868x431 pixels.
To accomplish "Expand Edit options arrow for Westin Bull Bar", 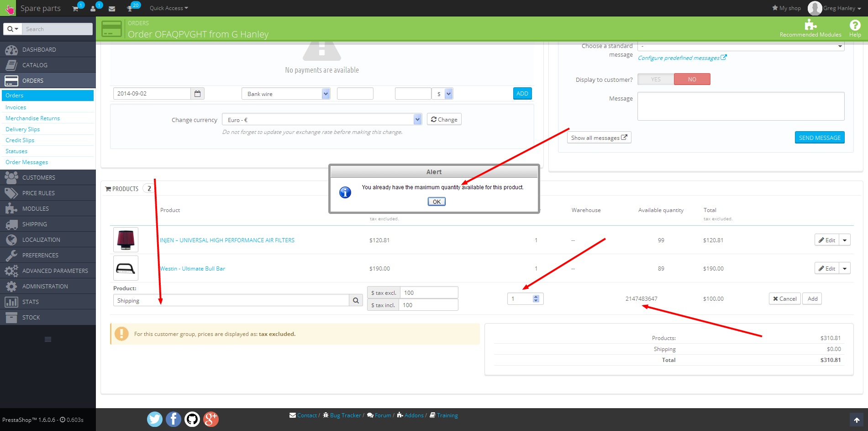I will 845,268.
